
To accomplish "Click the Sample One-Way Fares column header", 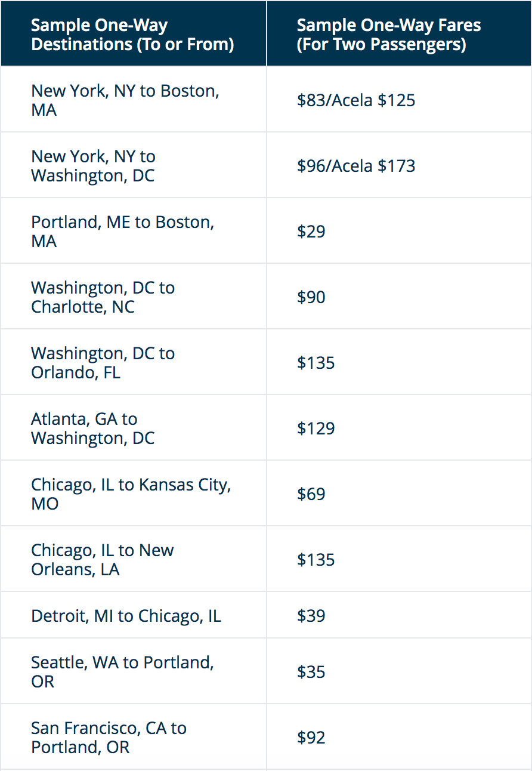I will 388,35.
